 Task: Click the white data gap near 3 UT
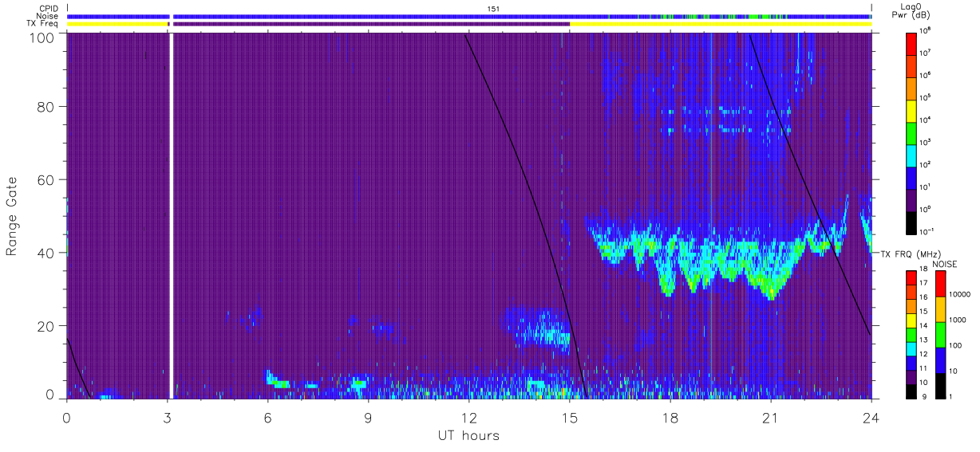171,215
